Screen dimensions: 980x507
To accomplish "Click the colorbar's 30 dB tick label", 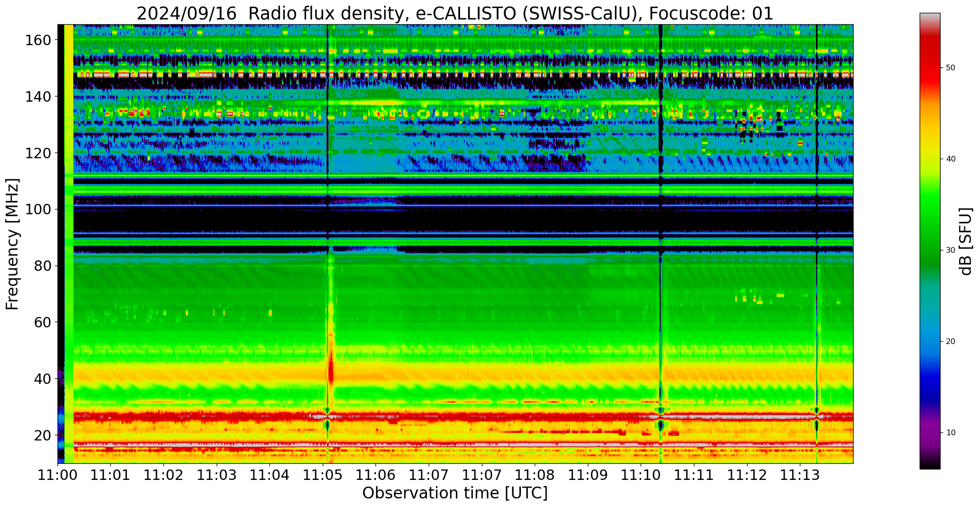I will pos(951,250).
